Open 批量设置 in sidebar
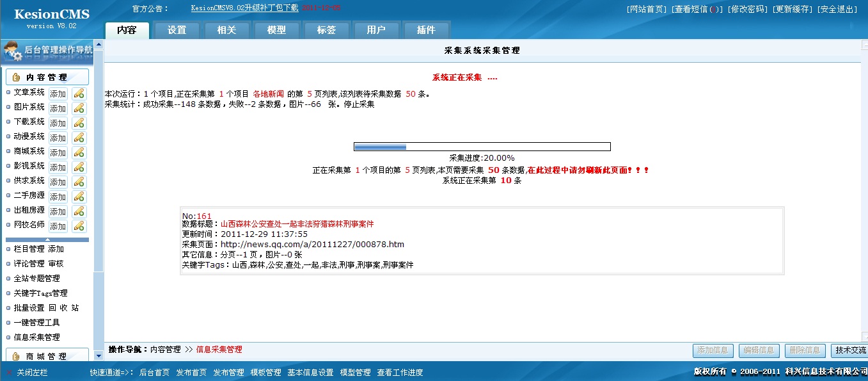Image resolution: width=868 pixels, height=381 pixels. point(29,308)
